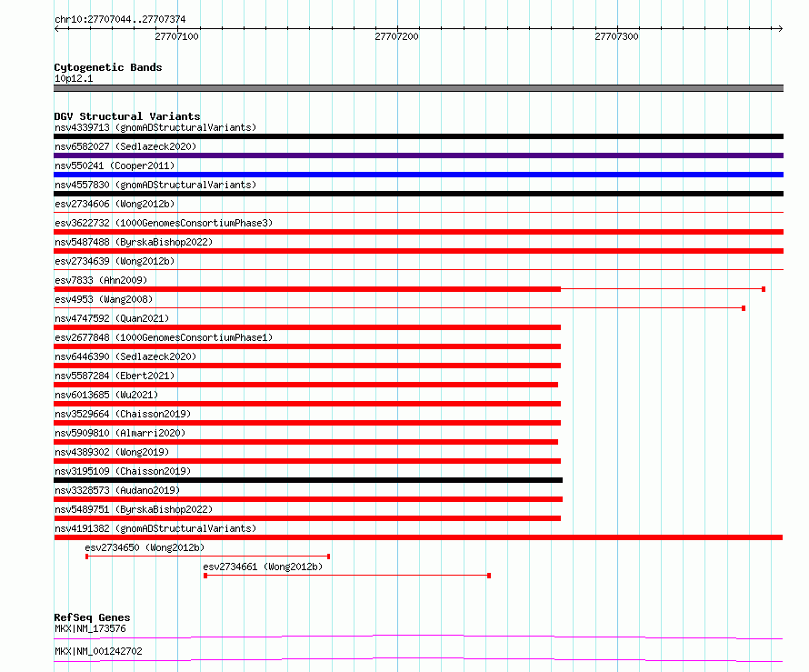This screenshot has height=672, width=809.
Task: Open the MKX|NM_173576 gene label
Action: 90,628
